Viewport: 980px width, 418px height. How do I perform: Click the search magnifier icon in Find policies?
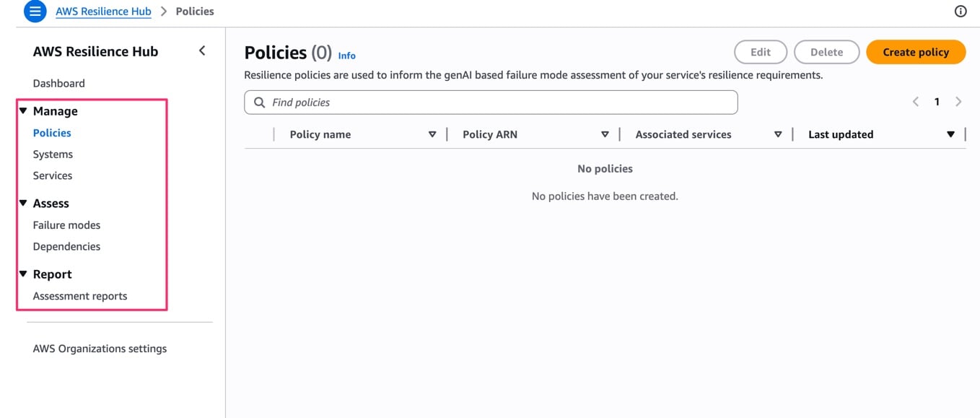pos(260,103)
